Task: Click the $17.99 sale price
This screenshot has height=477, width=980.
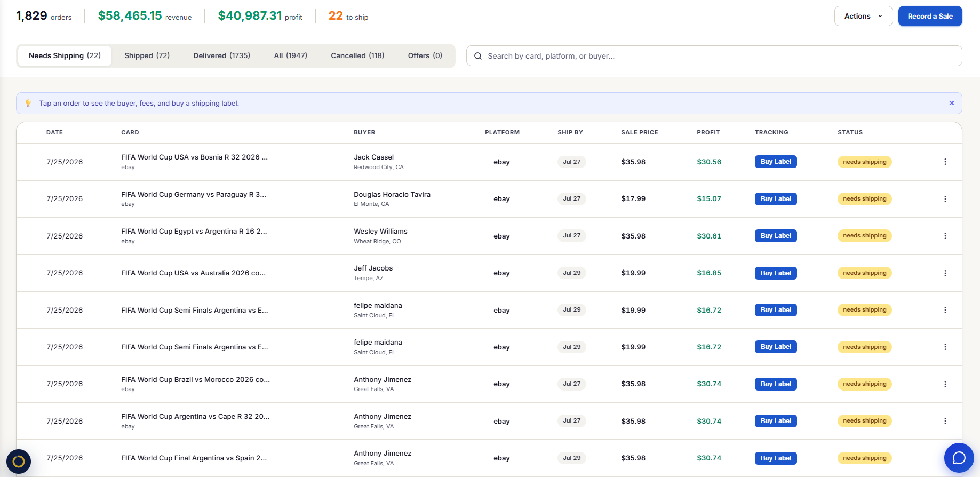Action: click(633, 199)
